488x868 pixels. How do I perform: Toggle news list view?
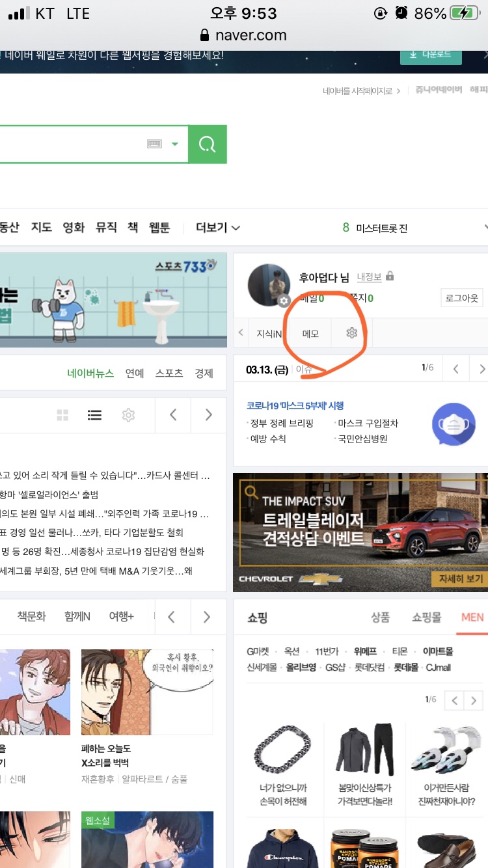click(94, 415)
